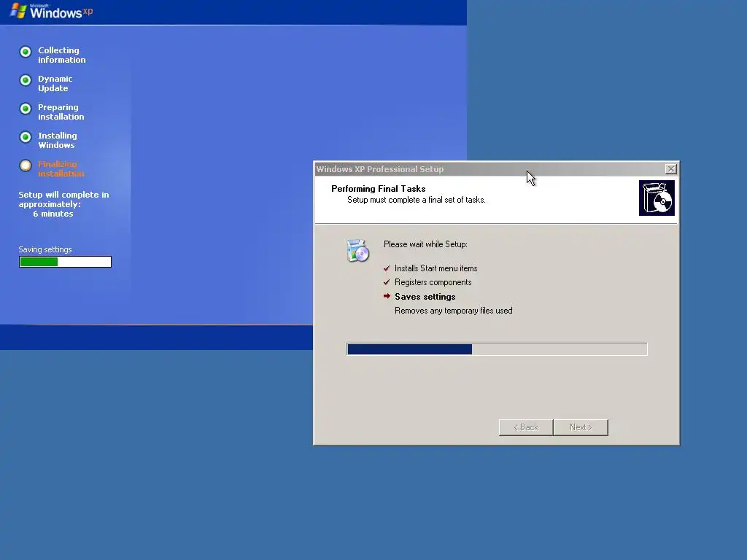This screenshot has height=560, width=747.
Task: Click the '6 minutes' time estimate
Action: (53, 214)
